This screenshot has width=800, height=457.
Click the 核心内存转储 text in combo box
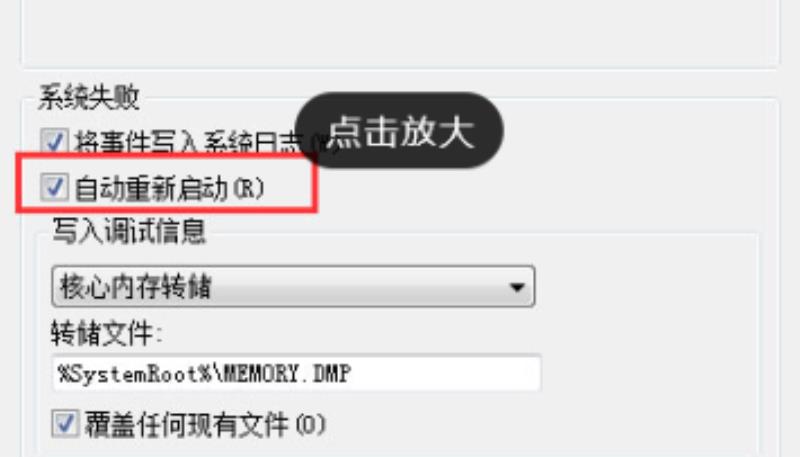pyautogui.click(x=135, y=287)
